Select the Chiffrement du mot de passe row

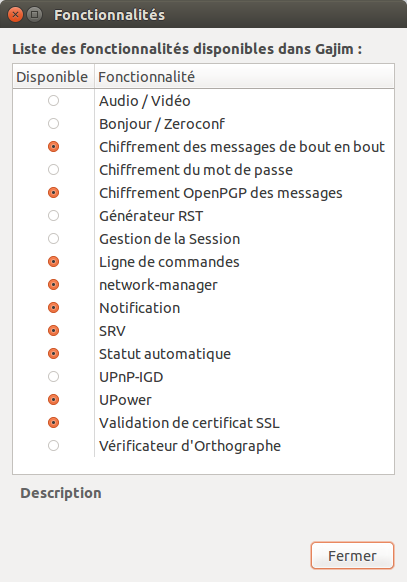(203, 170)
